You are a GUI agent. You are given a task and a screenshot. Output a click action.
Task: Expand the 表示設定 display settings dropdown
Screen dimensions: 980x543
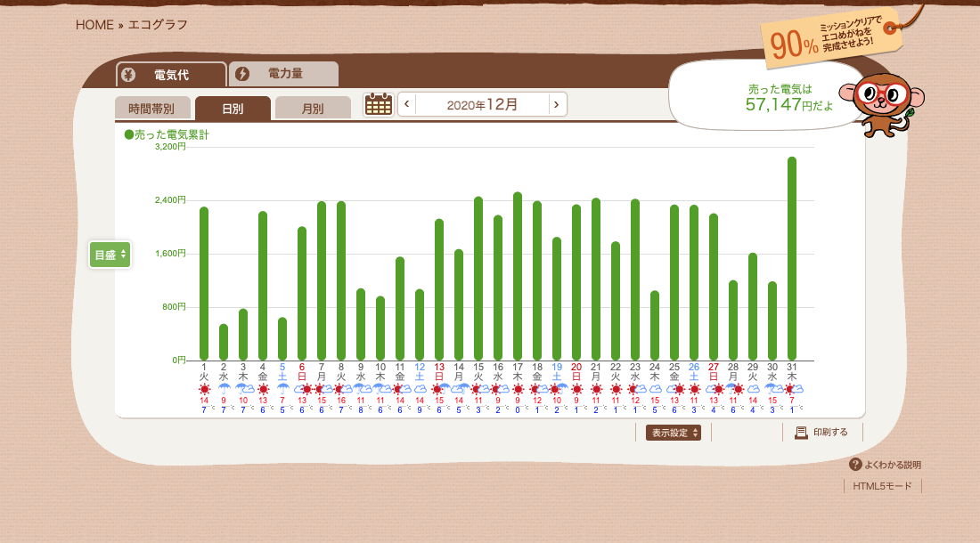pyautogui.click(x=673, y=433)
